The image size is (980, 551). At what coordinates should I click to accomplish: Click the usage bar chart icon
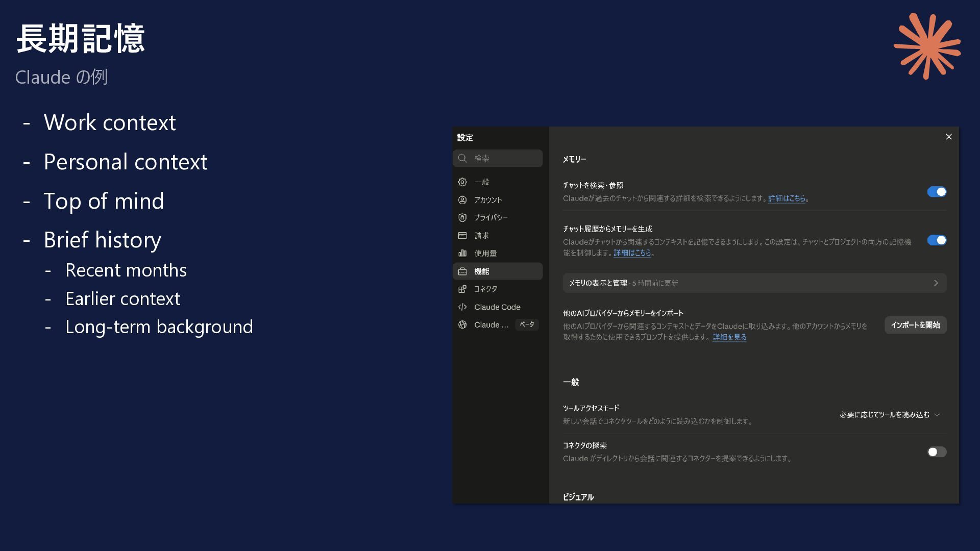point(462,253)
